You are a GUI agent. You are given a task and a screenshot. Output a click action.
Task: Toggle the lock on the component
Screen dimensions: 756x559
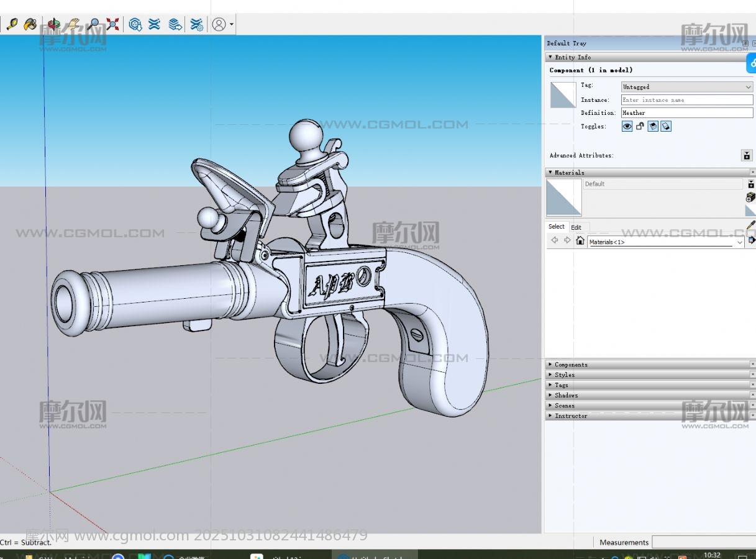(x=640, y=127)
